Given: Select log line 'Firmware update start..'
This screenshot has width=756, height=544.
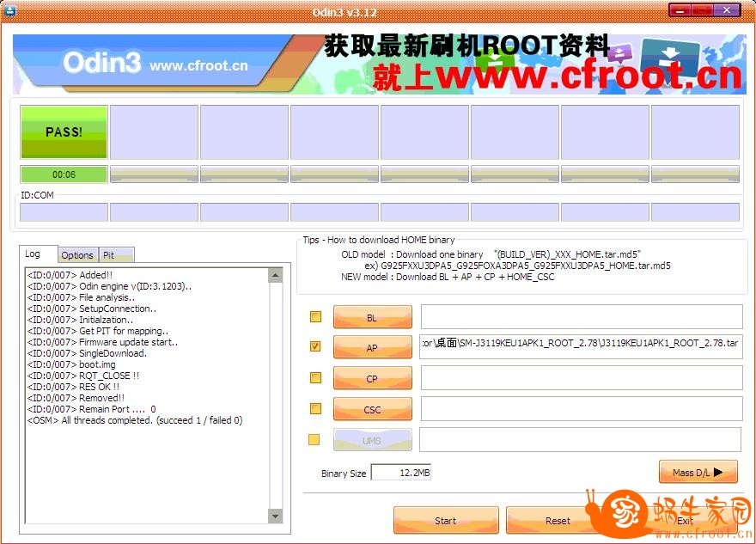Looking at the screenshot, I should pyautogui.click(x=103, y=342).
